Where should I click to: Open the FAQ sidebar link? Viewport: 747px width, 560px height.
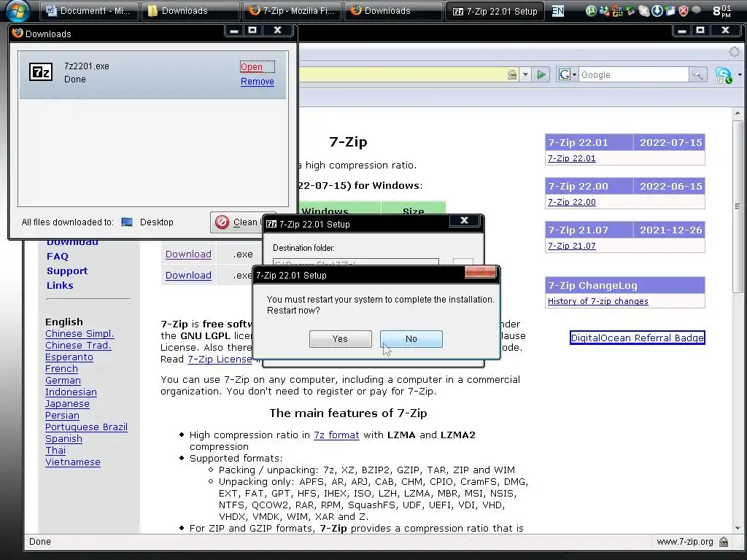(58, 256)
